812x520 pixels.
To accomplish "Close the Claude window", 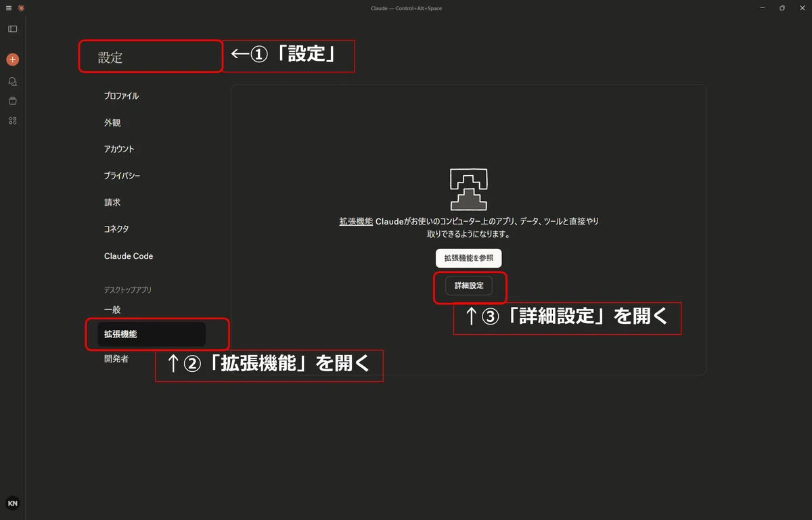I will (x=801, y=8).
